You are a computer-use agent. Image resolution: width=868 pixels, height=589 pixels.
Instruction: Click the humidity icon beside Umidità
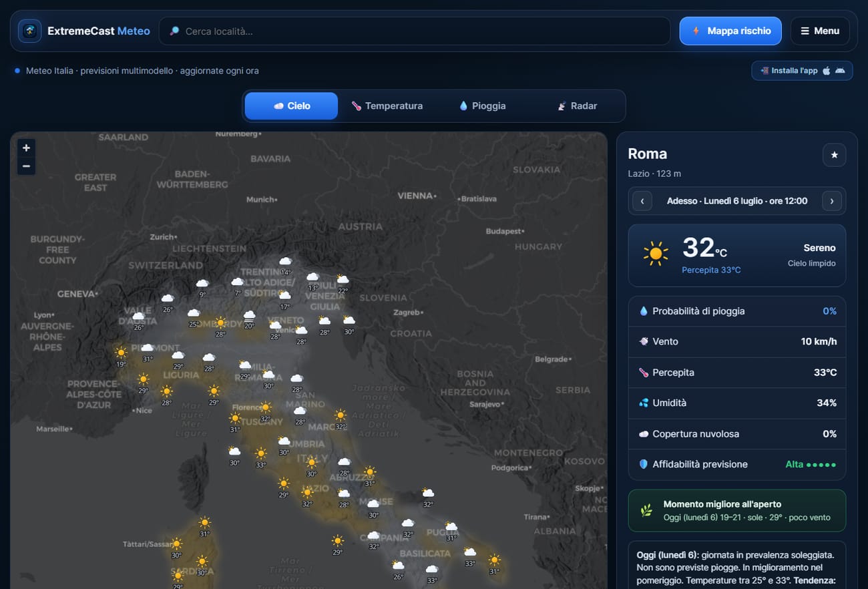[x=644, y=403]
